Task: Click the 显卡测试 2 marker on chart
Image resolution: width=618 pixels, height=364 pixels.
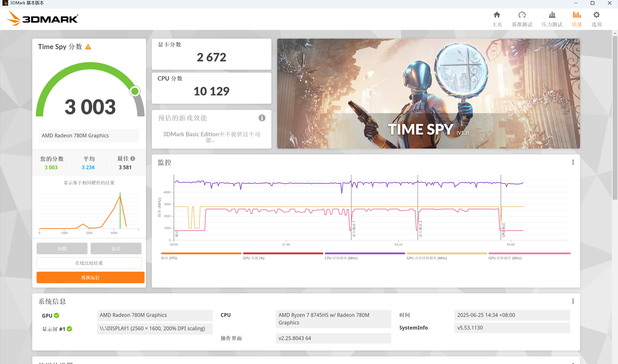Action: pos(420,229)
